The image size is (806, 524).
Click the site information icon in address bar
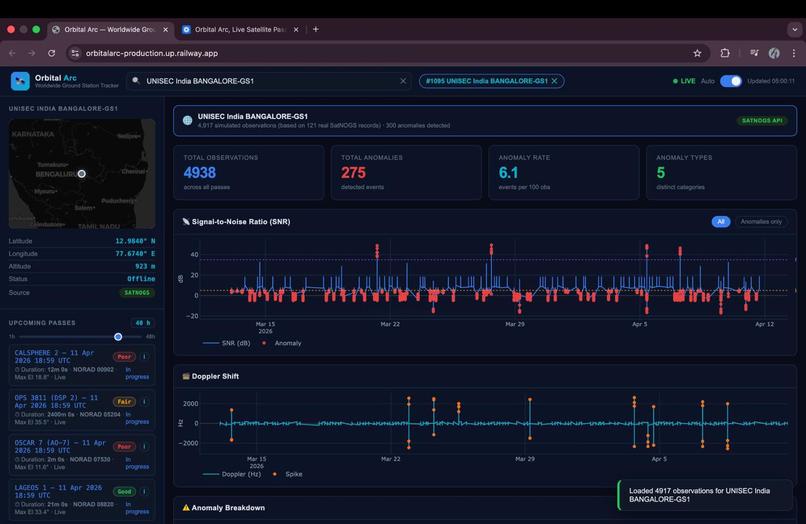click(x=75, y=53)
